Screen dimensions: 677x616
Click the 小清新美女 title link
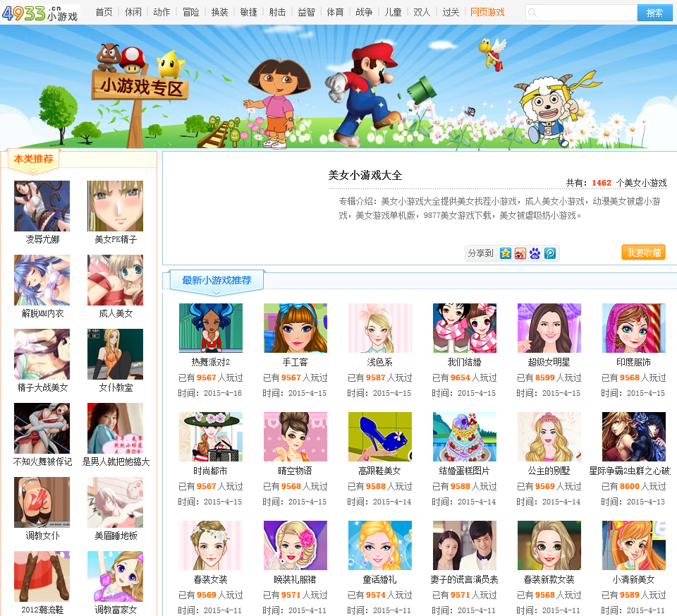click(634, 580)
